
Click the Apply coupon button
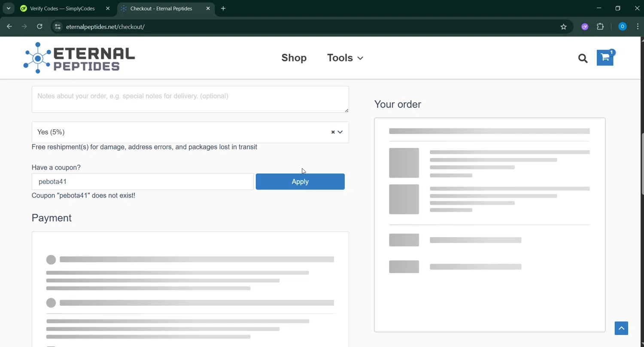click(x=300, y=182)
